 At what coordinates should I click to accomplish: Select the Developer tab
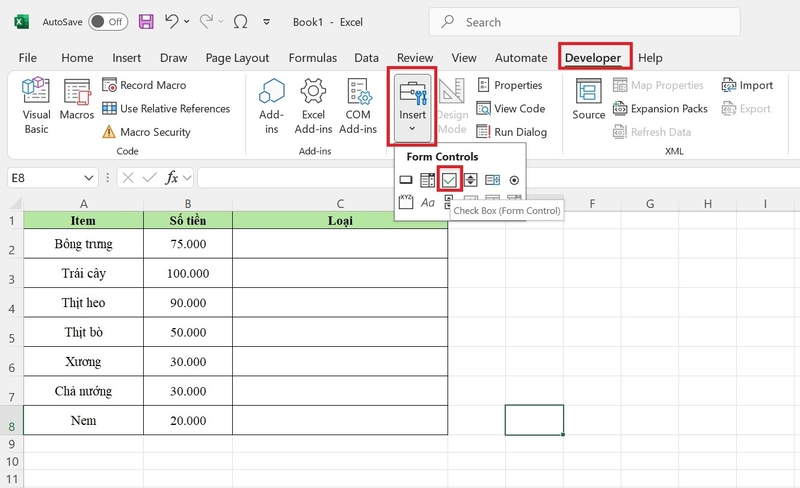coord(593,58)
